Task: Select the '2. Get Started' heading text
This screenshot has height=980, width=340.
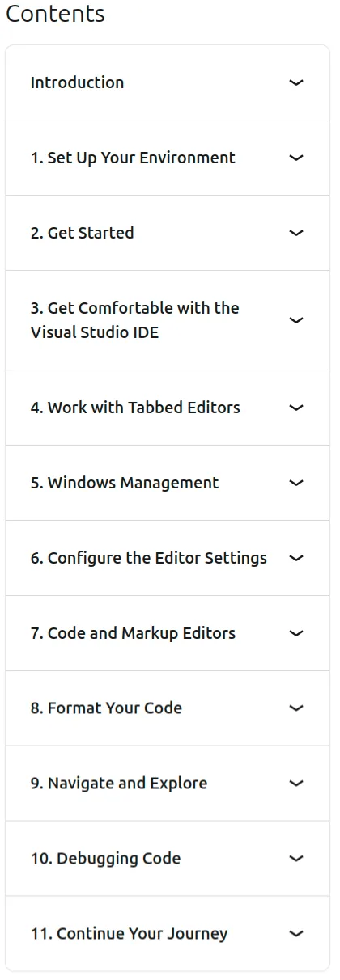Action: pyautogui.click(x=83, y=233)
